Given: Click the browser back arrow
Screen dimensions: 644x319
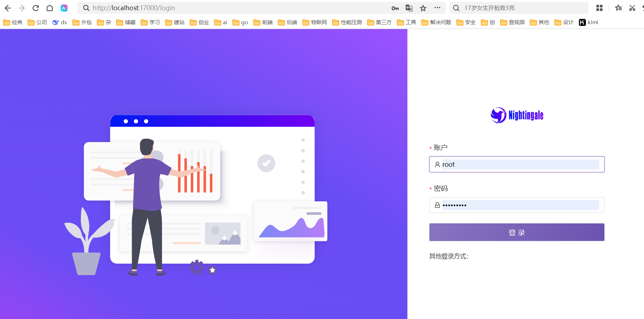Looking at the screenshot, I should click(x=8, y=8).
